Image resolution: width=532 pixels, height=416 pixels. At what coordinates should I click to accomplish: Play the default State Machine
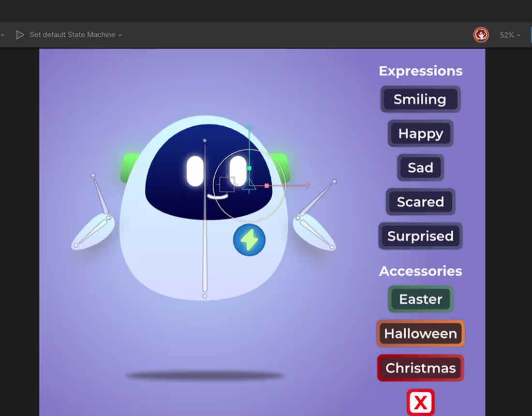(20, 34)
